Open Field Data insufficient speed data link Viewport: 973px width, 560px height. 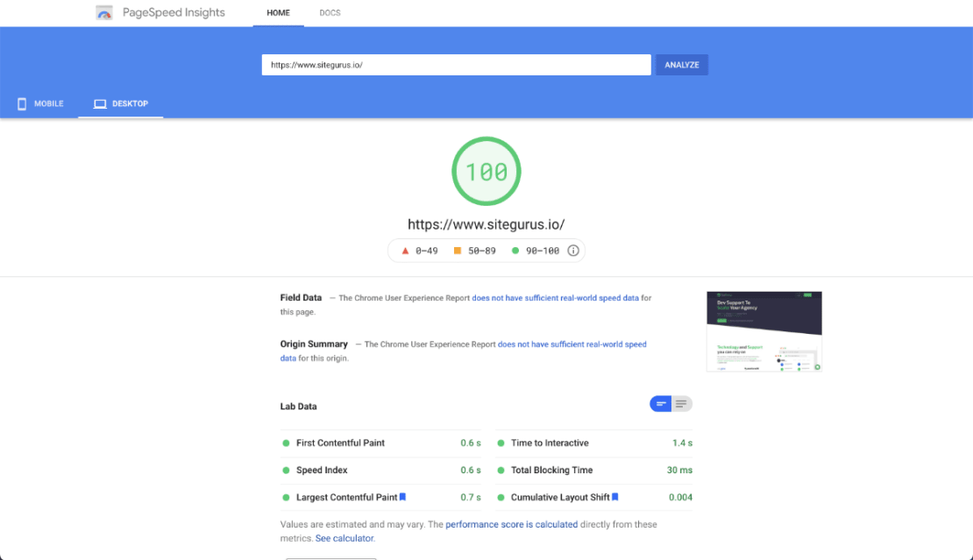coord(556,298)
